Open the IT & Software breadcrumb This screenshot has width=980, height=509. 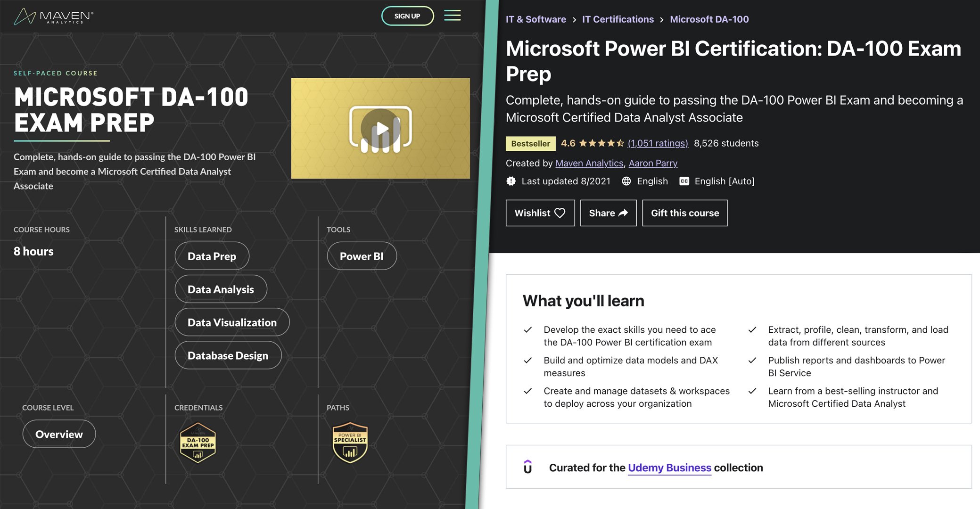(535, 19)
